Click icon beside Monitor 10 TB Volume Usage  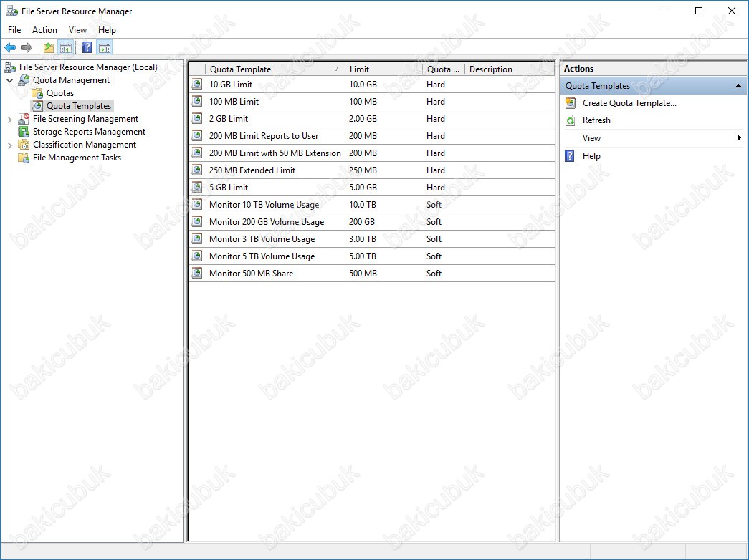197,205
